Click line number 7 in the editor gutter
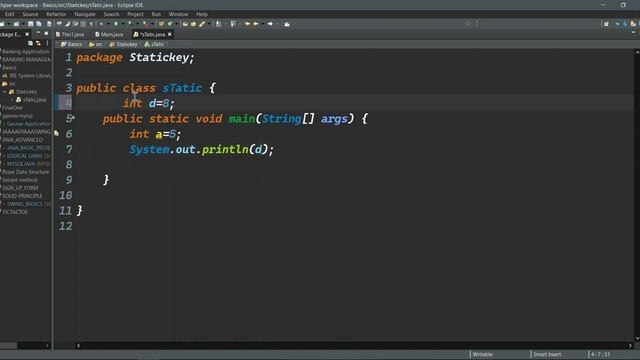This screenshot has height=360, width=640. pos(69,149)
